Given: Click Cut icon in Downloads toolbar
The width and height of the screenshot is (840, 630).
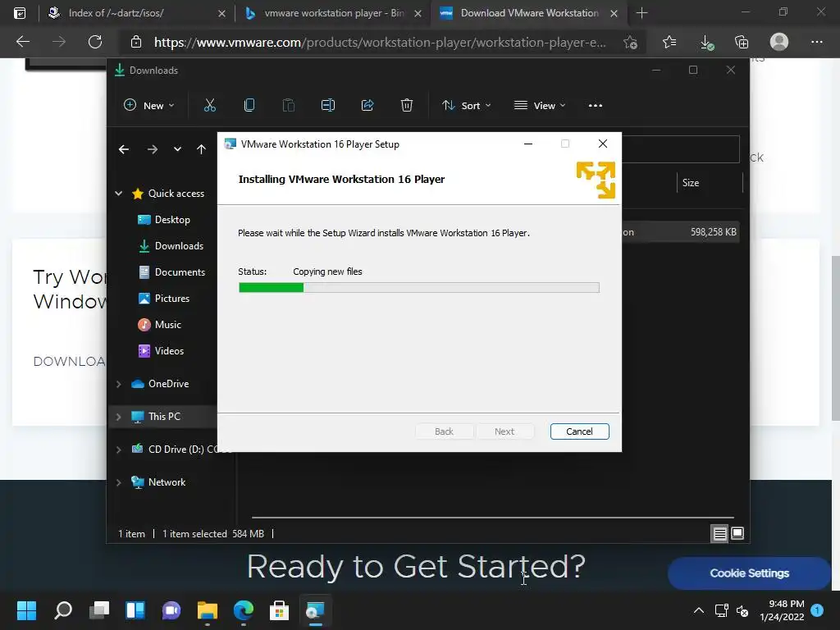Looking at the screenshot, I should (x=209, y=106).
